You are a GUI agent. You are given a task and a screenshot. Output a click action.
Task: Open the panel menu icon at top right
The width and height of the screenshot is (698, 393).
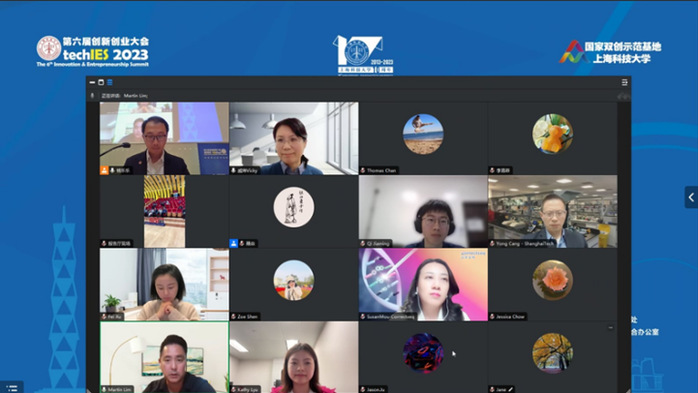click(x=625, y=82)
